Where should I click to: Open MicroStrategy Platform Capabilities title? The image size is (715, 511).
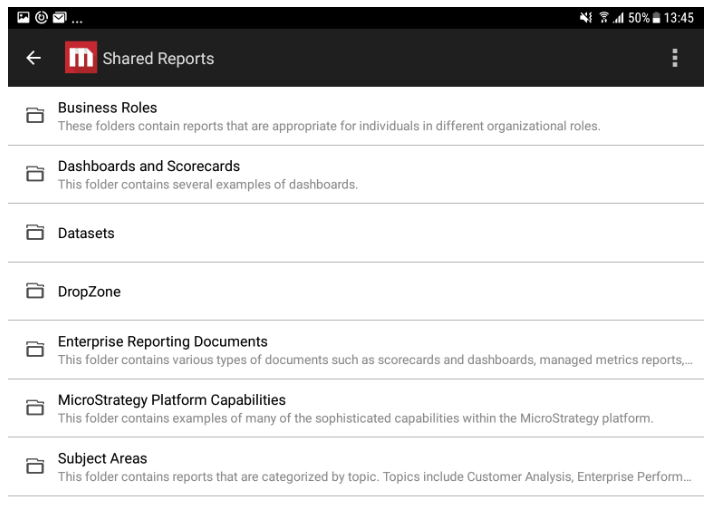click(x=172, y=400)
